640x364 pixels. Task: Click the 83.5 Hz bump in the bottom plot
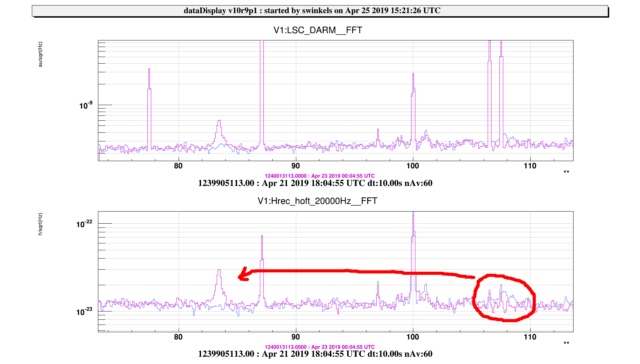pos(219,283)
